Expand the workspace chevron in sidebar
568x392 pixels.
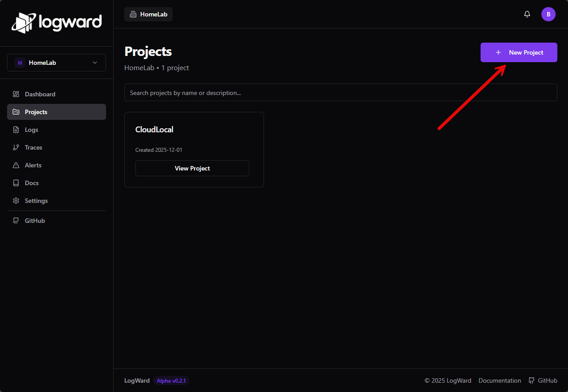coord(95,63)
